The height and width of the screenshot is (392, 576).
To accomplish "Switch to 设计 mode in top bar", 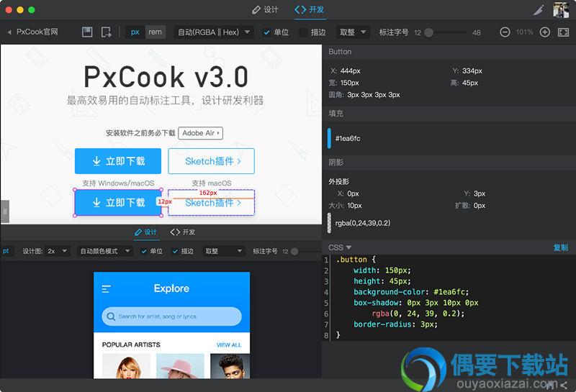I will pyautogui.click(x=265, y=10).
